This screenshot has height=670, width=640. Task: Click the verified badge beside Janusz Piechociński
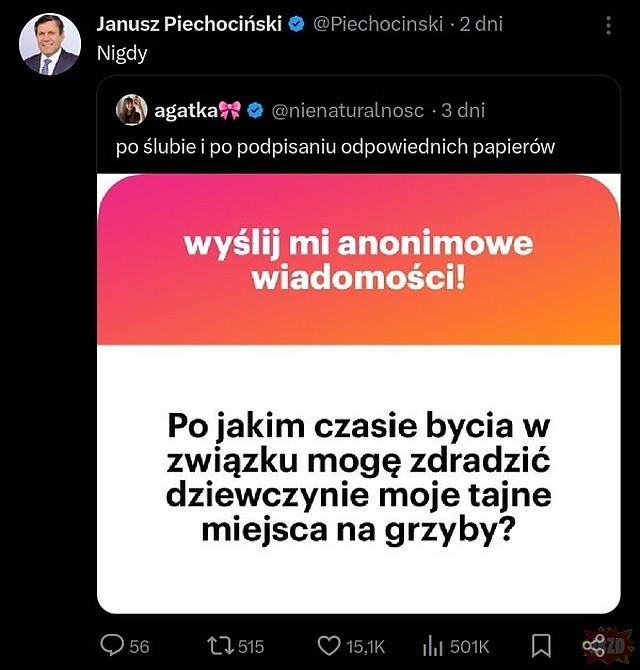[x=297, y=24]
